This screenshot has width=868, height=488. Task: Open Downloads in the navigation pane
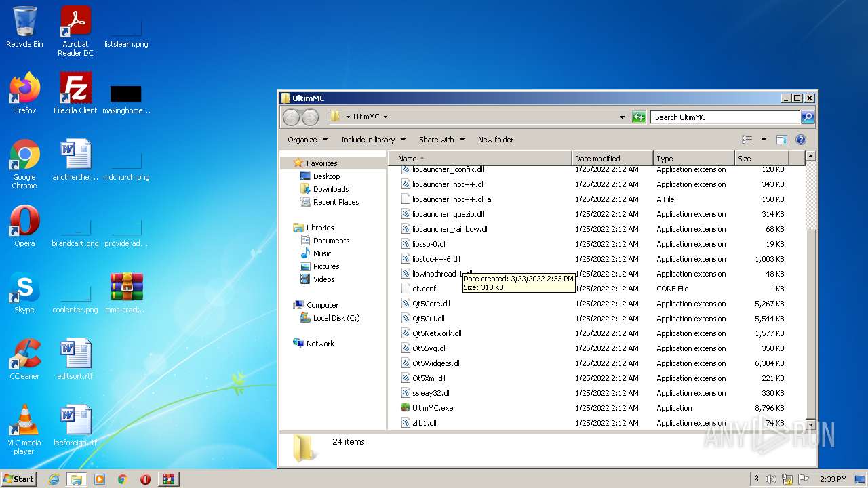(331, 189)
